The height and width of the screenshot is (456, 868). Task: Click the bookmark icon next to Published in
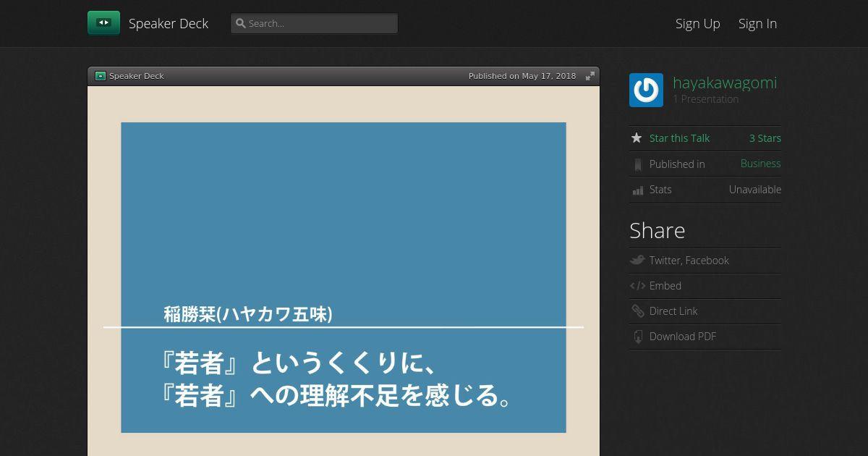(x=637, y=164)
